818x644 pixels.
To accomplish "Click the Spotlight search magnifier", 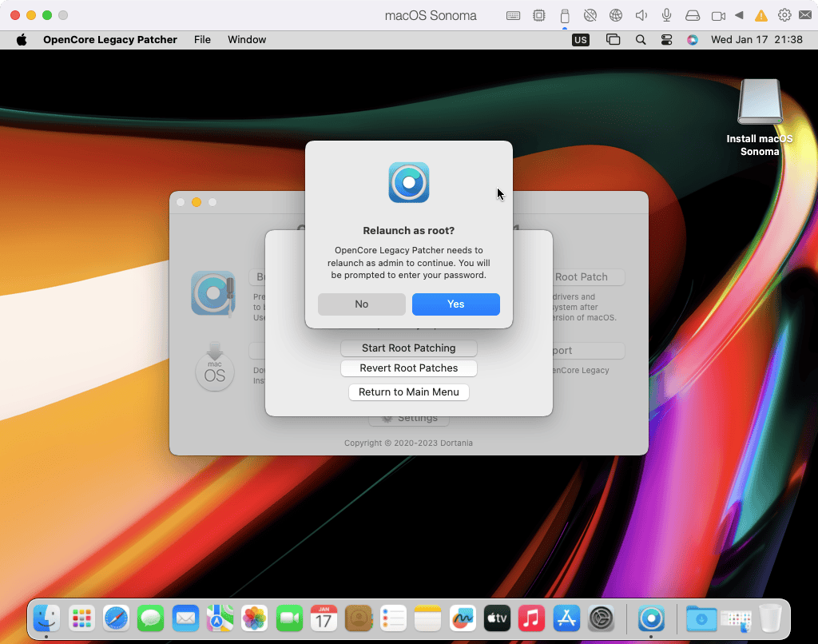I will click(x=641, y=40).
